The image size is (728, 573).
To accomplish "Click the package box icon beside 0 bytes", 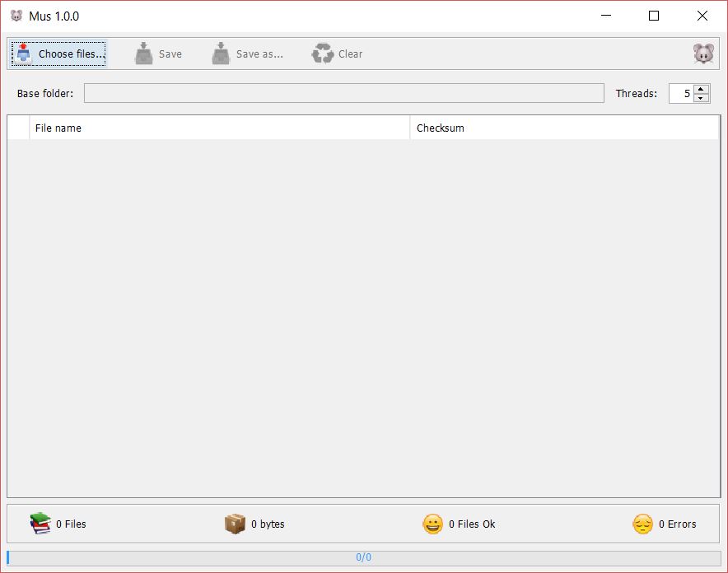I will click(235, 524).
